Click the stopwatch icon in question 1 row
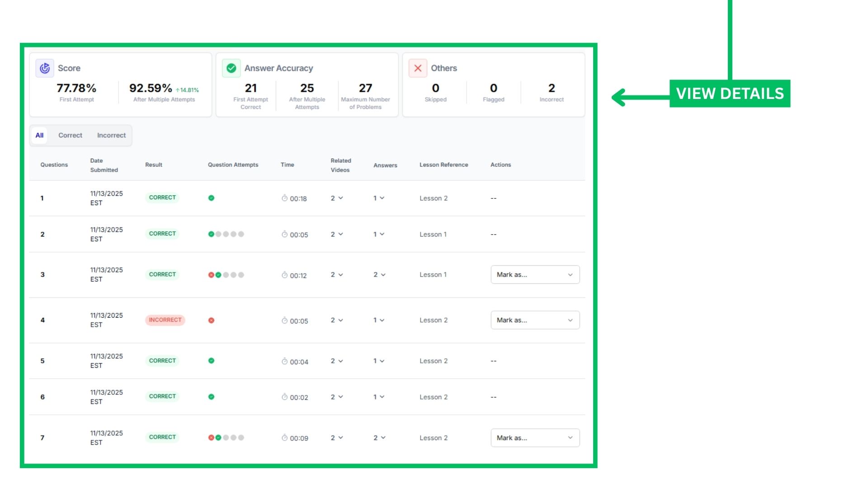The height and width of the screenshot is (488, 868). 284,198
